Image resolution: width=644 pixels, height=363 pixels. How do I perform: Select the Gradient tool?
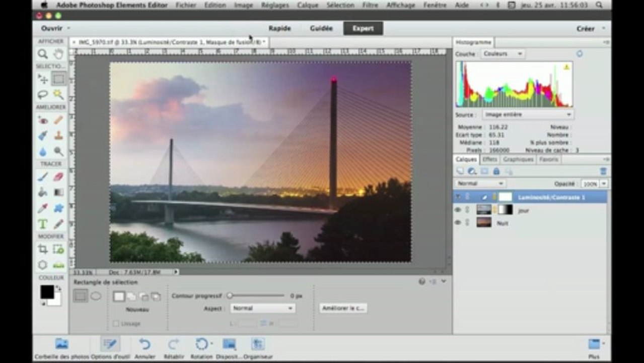[59, 192]
